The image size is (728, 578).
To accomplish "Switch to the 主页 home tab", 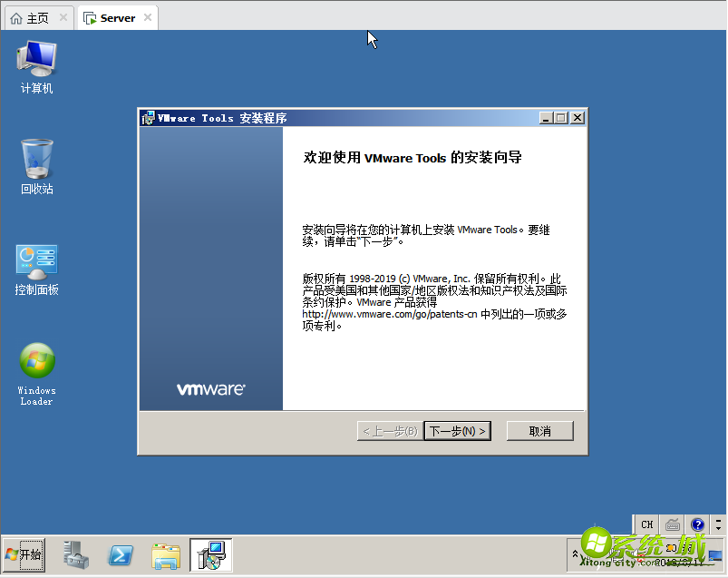I will tap(32, 16).
